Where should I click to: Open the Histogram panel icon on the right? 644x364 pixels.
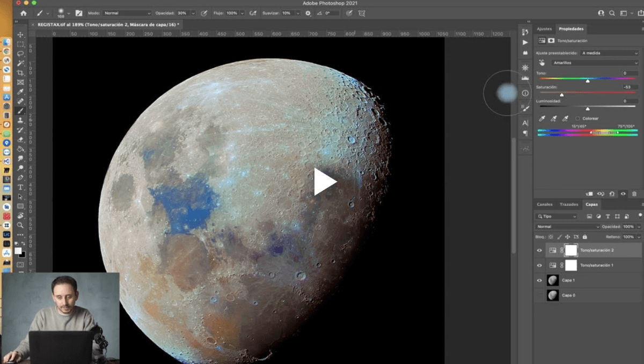[525, 78]
